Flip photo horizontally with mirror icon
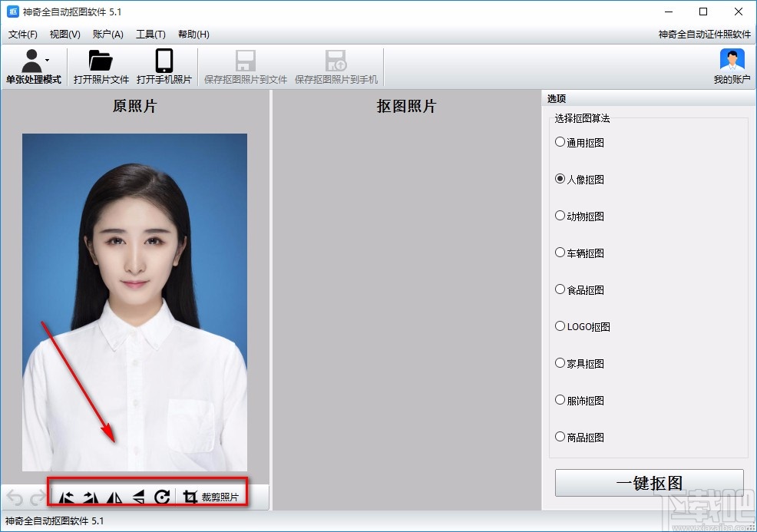757x532 pixels. coord(114,497)
